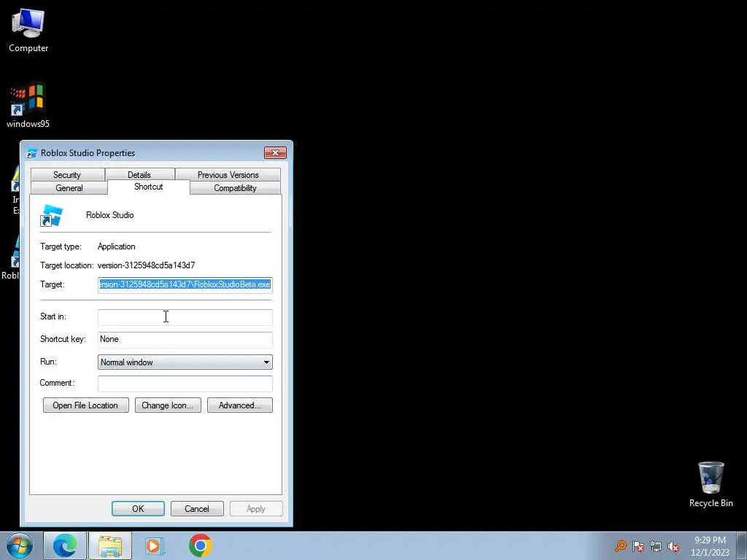747x560 pixels.
Task: Cancel the Roblox Studio Properties dialog
Action: pyautogui.click(x=197, y=508)
